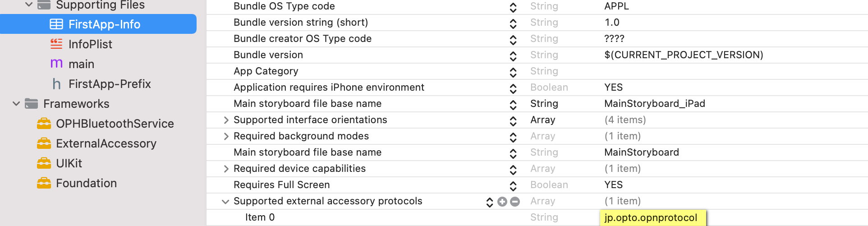This screenshot has height=226, width=868.
Task: Open the main source file icon
Action: (56, 64)
